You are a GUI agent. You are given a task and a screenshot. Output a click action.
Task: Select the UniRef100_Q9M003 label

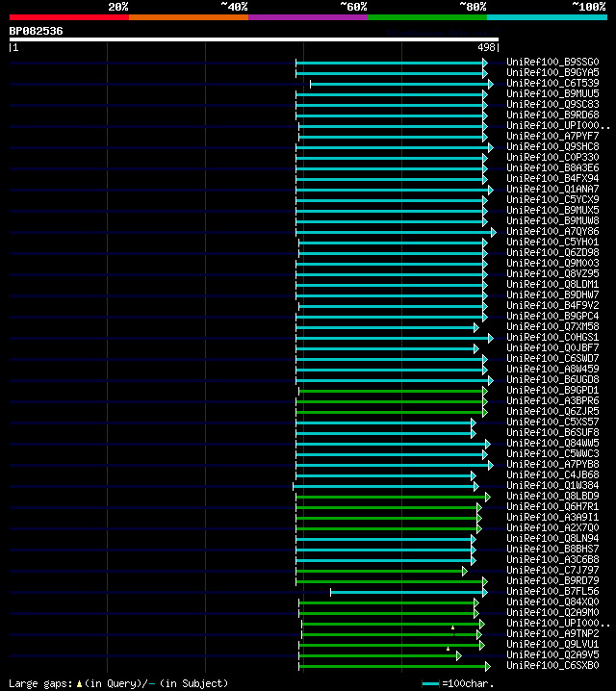coord(552,263)
